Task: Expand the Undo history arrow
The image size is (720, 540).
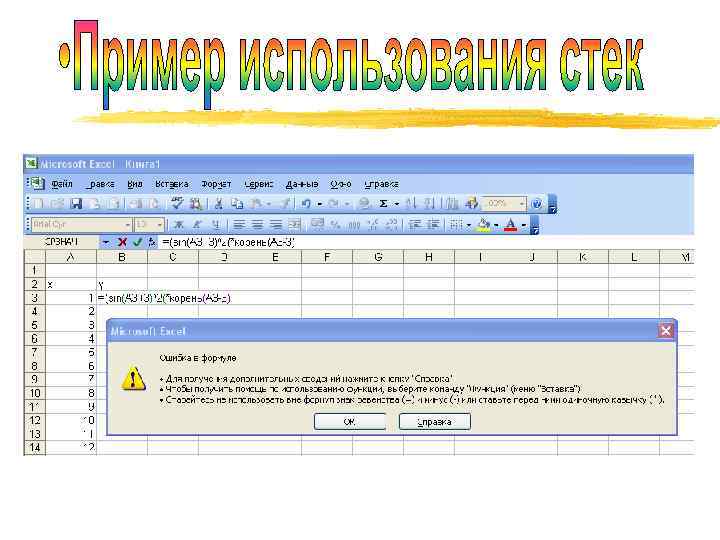Action: (x=320, y=203)
